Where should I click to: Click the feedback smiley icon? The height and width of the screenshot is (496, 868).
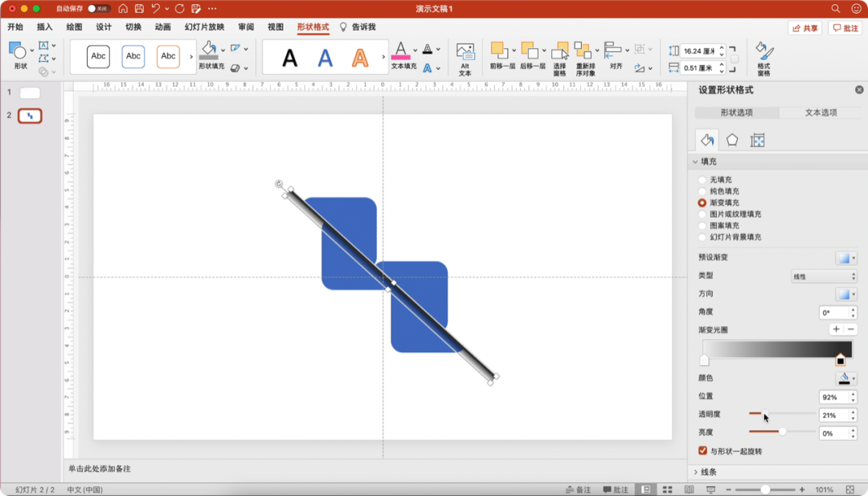click(x=856, y=8)
